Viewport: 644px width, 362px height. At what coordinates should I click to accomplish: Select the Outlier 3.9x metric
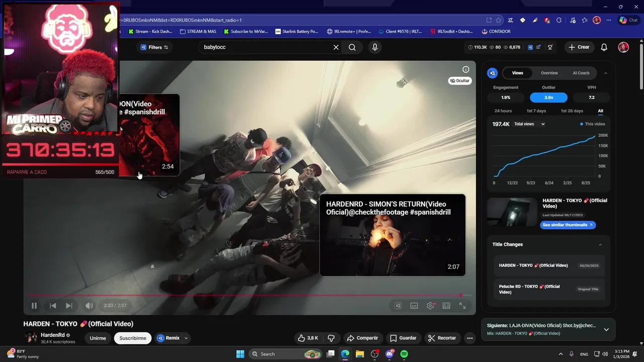tap(548, 98)
